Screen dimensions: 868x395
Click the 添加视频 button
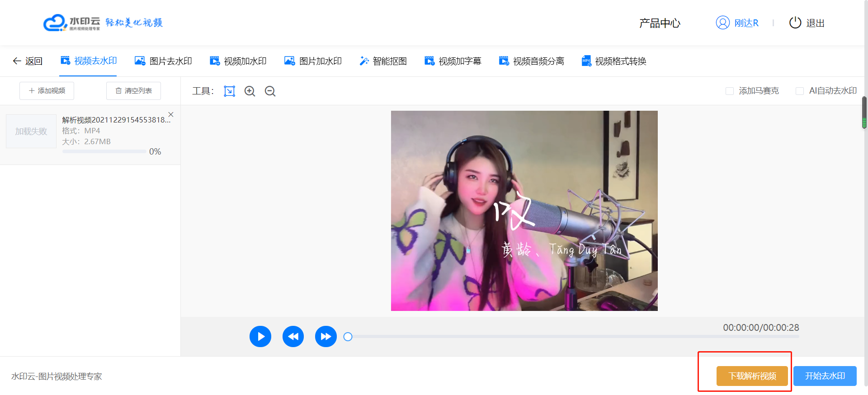click(47, 91)
